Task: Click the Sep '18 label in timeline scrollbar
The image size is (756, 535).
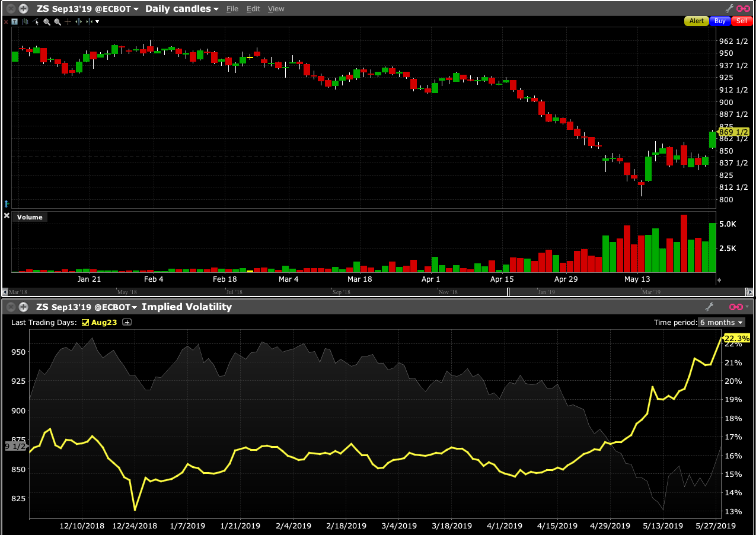Action: 342,292
